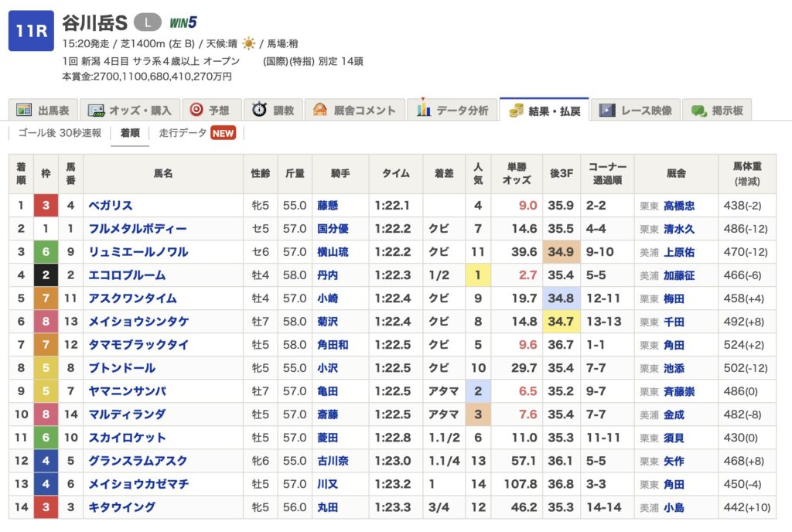Open trainer 高橋忠 page
Viewport: 792px width, 532px height.
679,206
